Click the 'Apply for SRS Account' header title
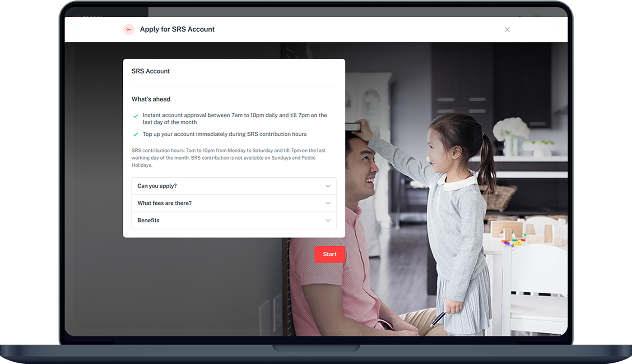This screenshot has width=632, height=364. (x=177, y=29)
